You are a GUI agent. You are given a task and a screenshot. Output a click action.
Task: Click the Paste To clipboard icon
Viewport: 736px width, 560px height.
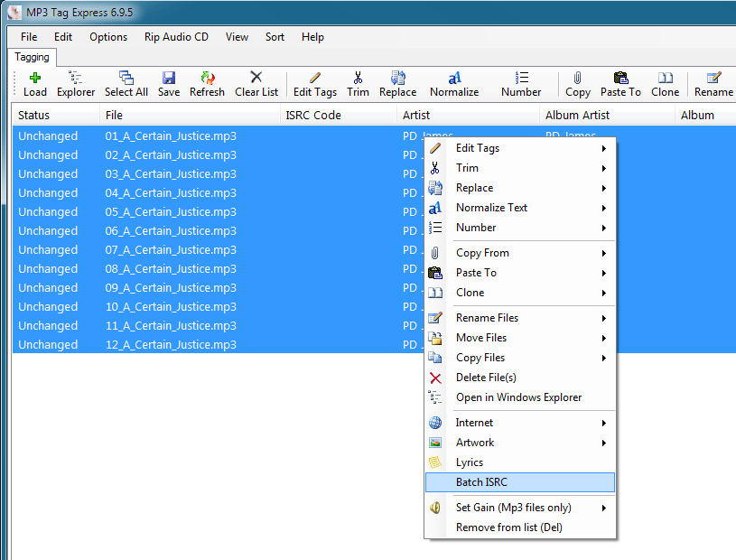pos(620,83)
